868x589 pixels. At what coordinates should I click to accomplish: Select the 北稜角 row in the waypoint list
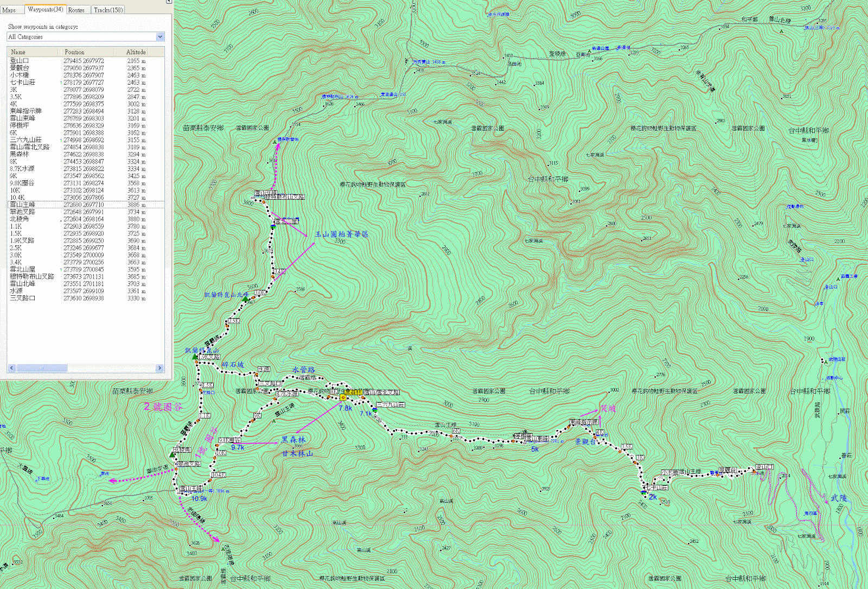86,219
